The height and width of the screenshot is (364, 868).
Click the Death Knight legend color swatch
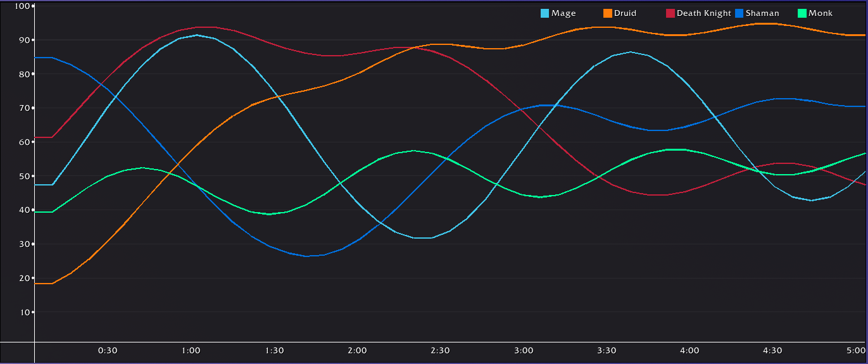click(670, 13)
